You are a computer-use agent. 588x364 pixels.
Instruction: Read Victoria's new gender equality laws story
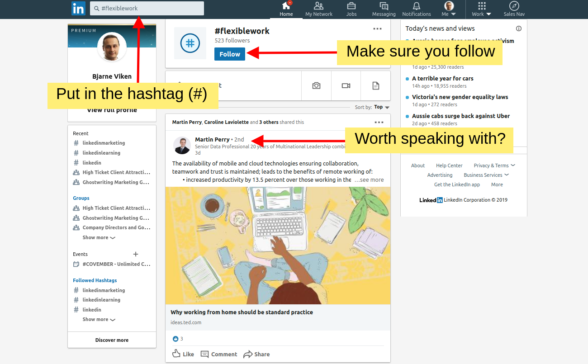tap(460, 97)
